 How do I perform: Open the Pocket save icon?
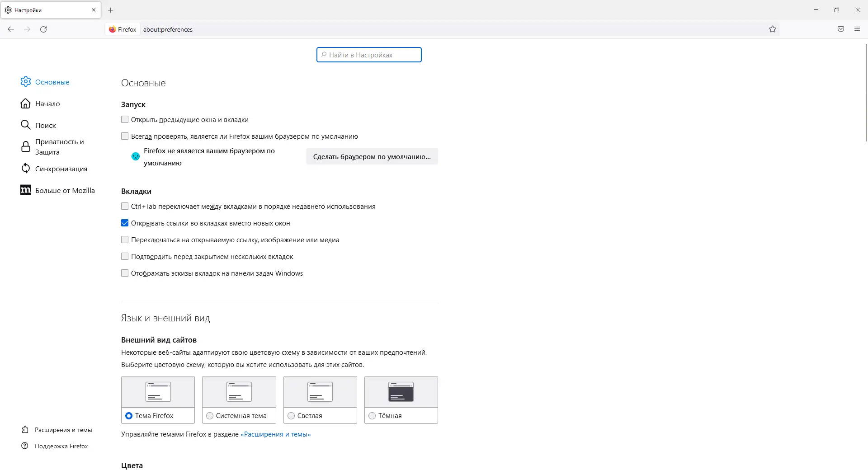point(841,29)
